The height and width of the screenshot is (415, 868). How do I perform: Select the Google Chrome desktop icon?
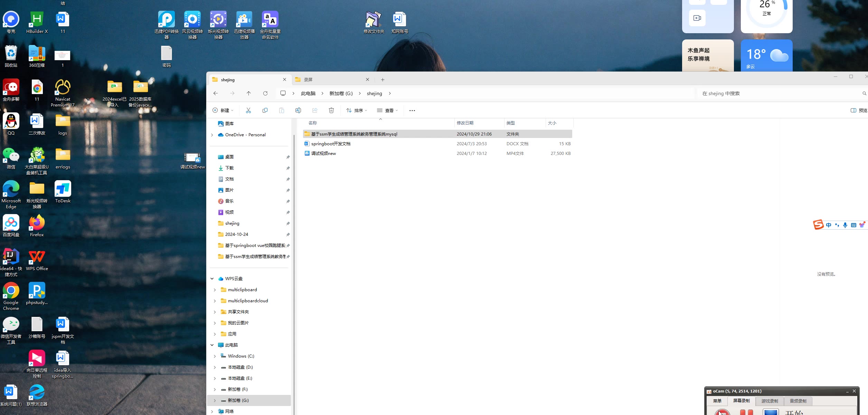[x=11, y=296]
